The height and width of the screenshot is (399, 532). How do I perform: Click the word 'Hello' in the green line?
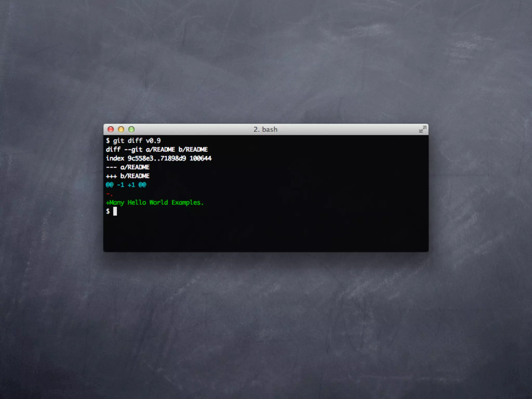(x=137, y=203)
